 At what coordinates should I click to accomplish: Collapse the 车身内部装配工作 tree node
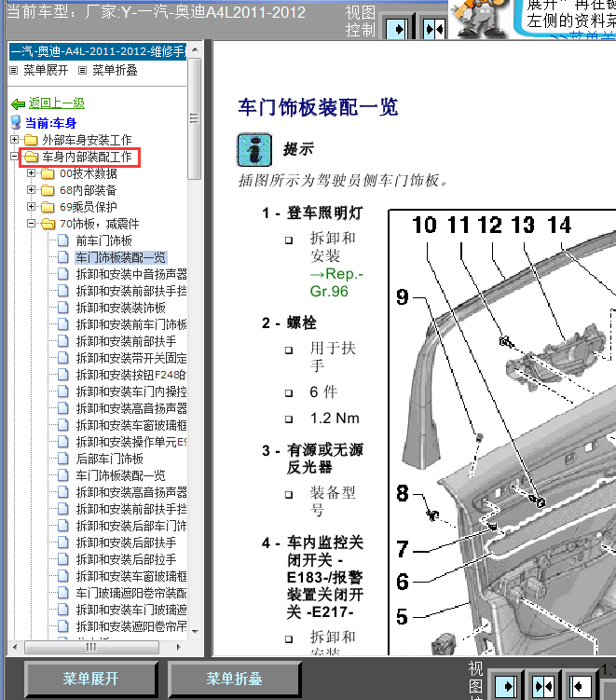point(14,157)
